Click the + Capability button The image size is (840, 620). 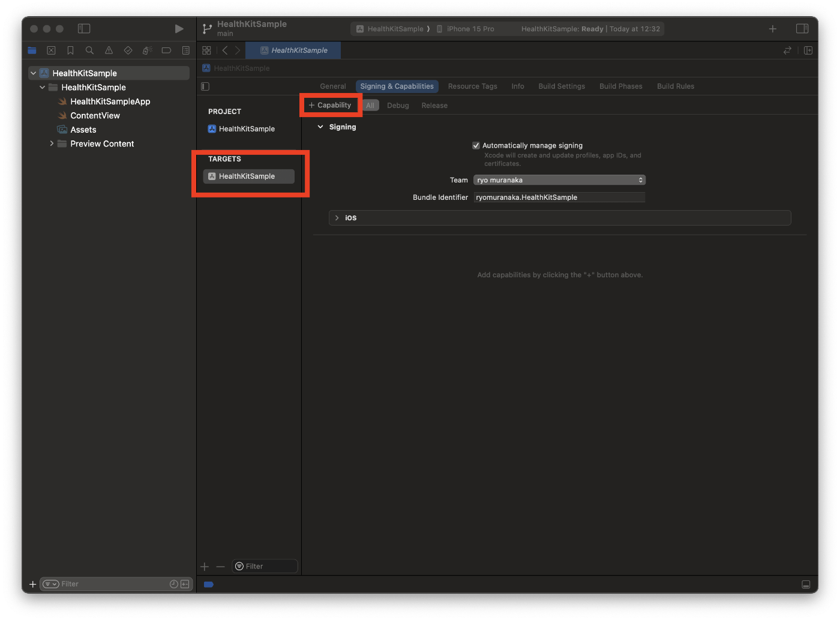330,105
